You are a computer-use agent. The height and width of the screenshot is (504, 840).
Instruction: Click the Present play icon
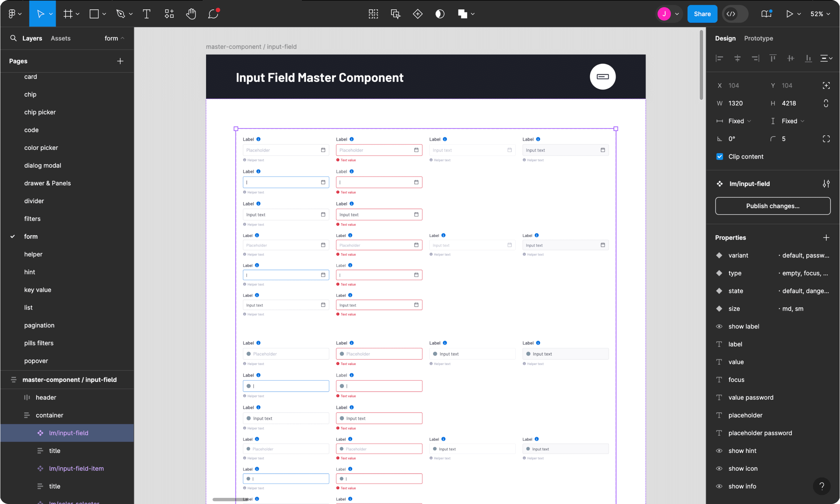coord(789,14)
